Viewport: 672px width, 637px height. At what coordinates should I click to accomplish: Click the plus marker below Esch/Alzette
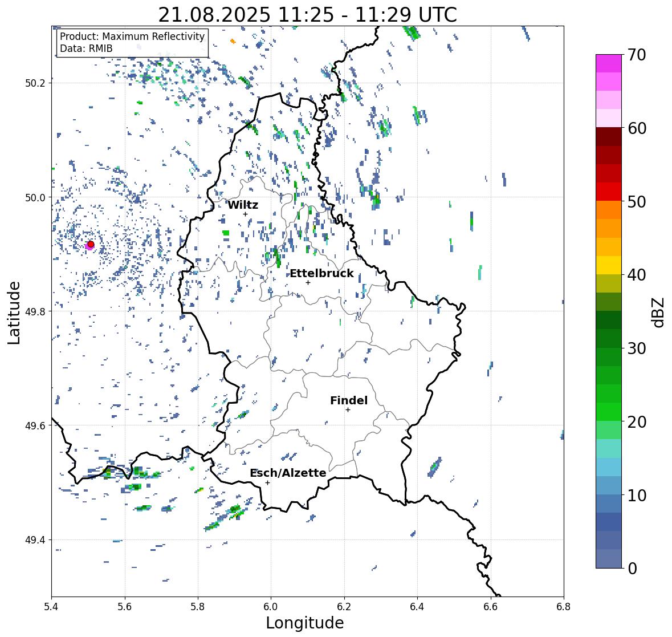pyautogui.click(x=267, y=482)
